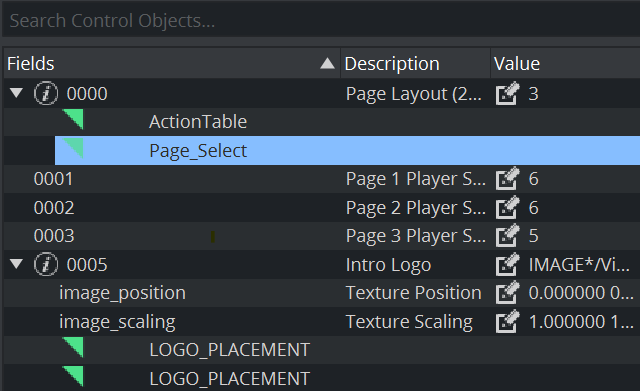
Task: Collapse the 0005 field tree node
Action: point(16,264)
